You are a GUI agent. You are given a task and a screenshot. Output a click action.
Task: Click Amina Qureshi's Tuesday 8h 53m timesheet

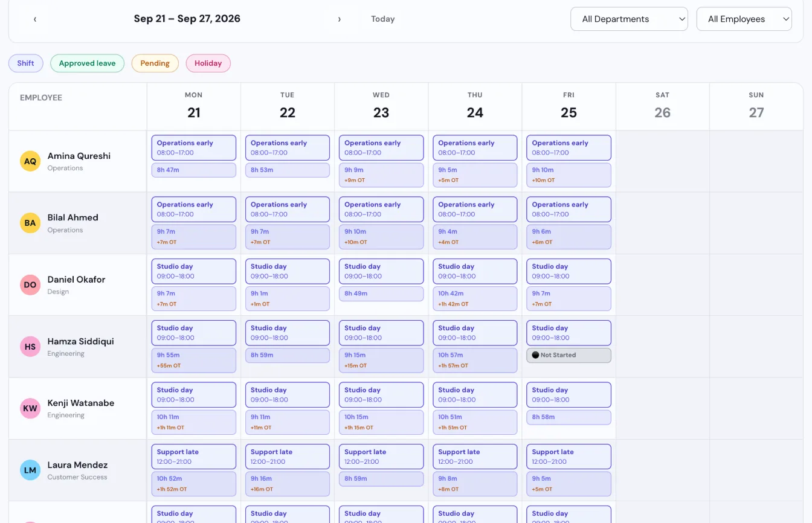pyautogui.click(x=288, y=170)
